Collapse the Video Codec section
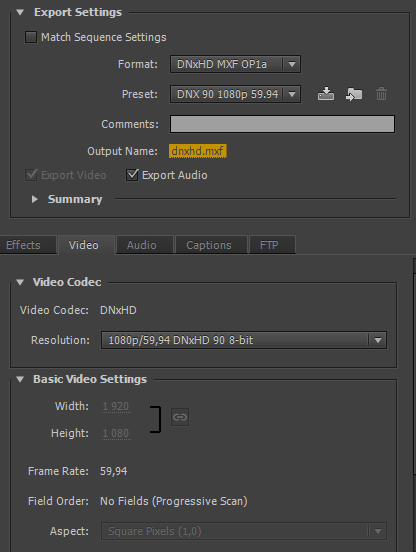Screen dimensions: 416x552 tap(20, 282)
